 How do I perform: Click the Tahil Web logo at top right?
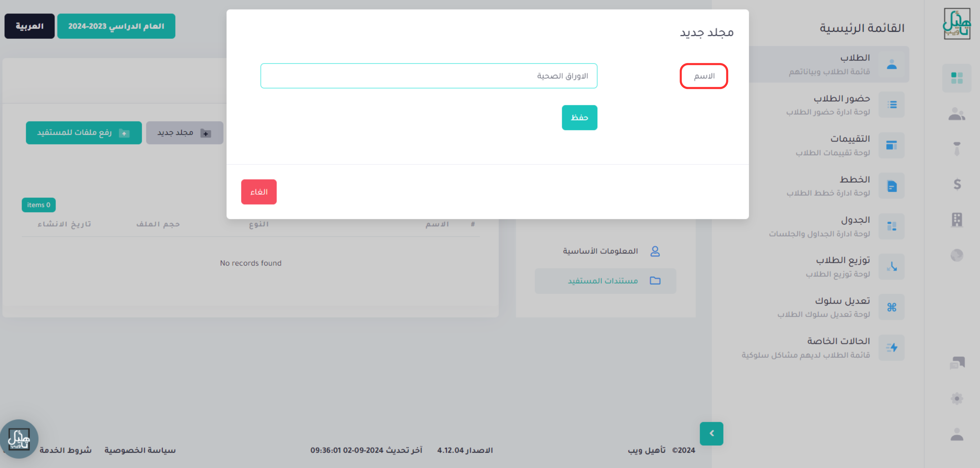(957, 24)
